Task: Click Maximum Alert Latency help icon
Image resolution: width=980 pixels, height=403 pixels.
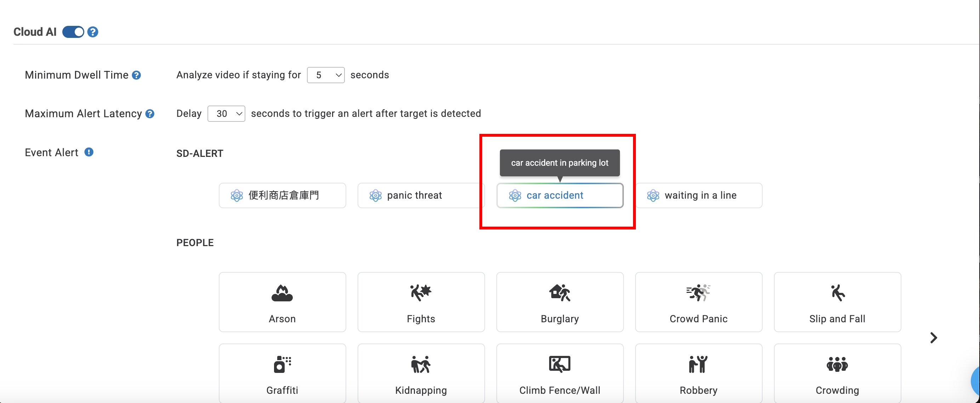Action: click(x=150, y=114)
